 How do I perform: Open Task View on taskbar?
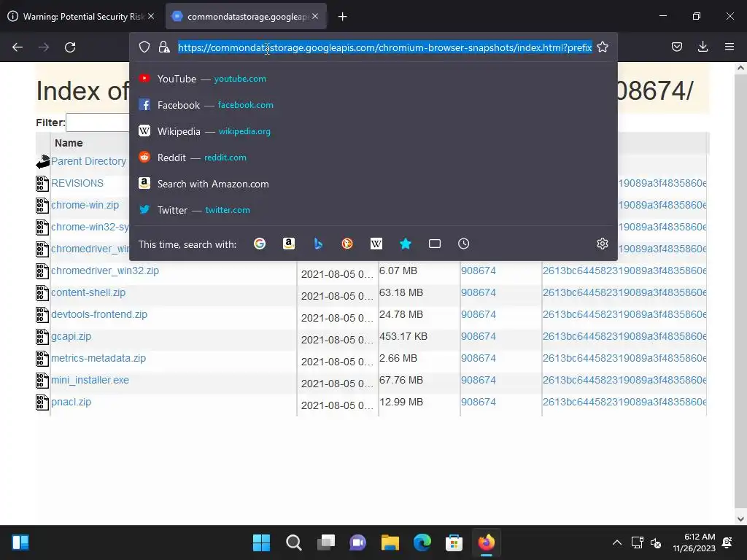pos(326,542)
